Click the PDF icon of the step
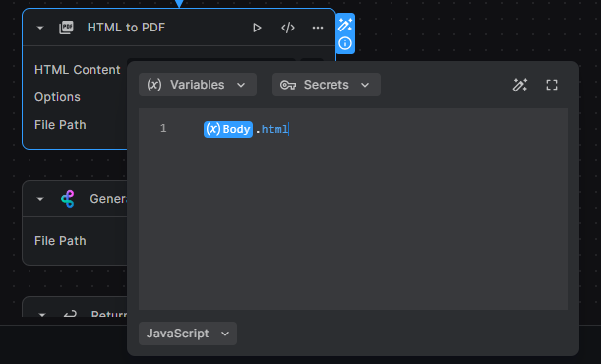 tap(66, 28)
